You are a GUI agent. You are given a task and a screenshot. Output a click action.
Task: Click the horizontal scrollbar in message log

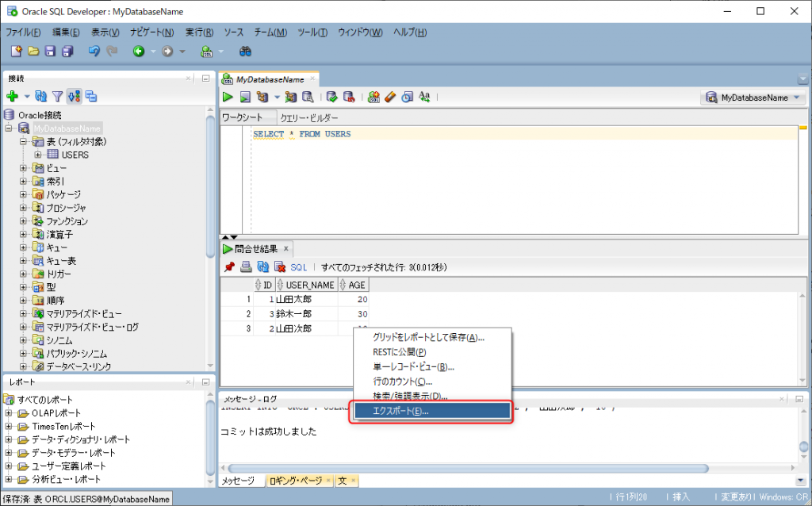pyautogui.click(x=468, y=468)
